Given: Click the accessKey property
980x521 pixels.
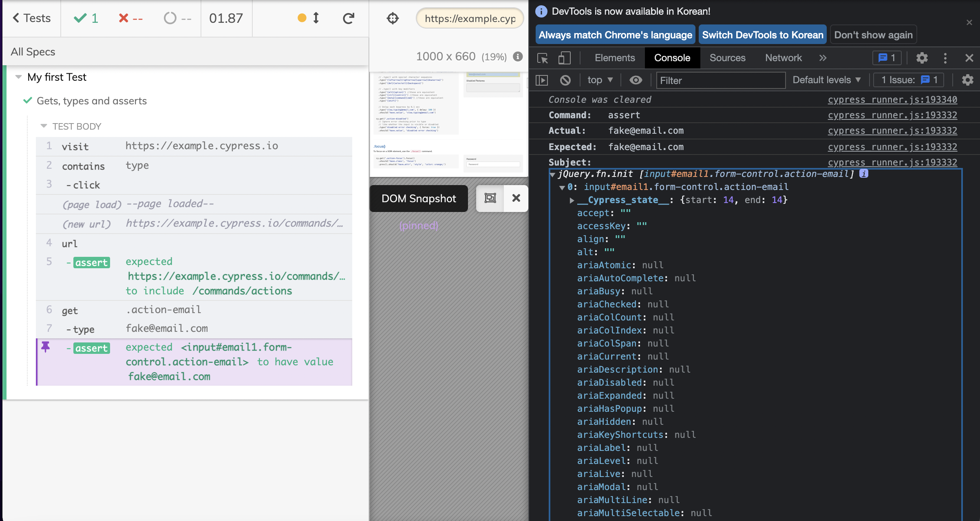Looking at the screenshot, I should pyautogui.click(x=602, y=226).
